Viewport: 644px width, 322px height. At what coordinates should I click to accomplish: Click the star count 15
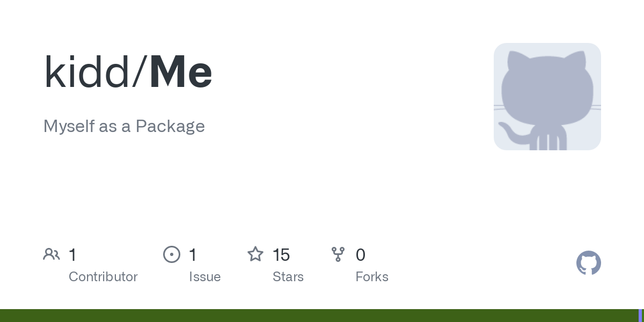coord(281,255)
